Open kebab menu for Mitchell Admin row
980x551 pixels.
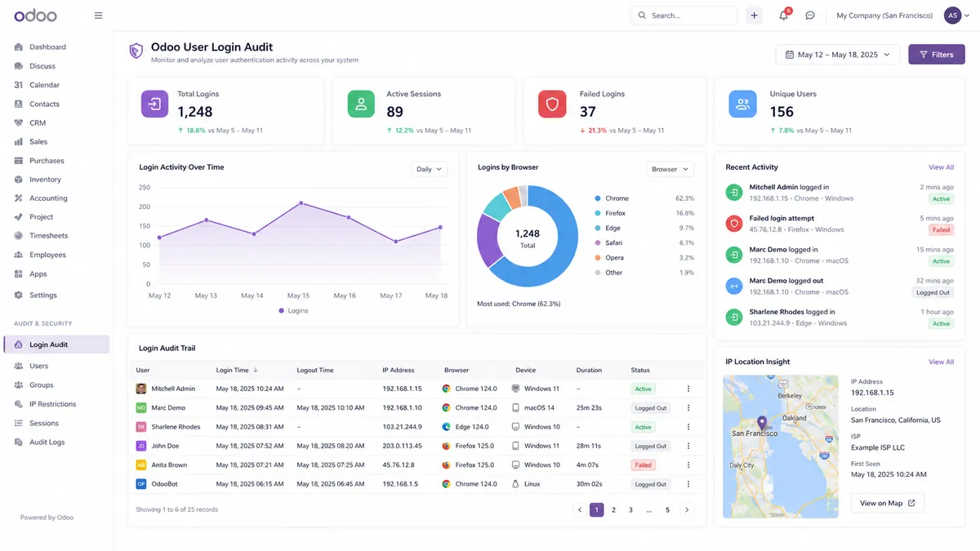(688, 389)
